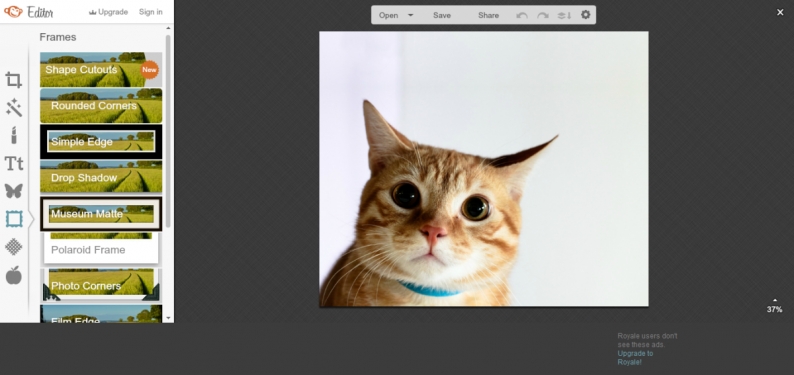Click the Undo arrow in toolbar
The image size is (794, 375).
click(x=522, y=15)
